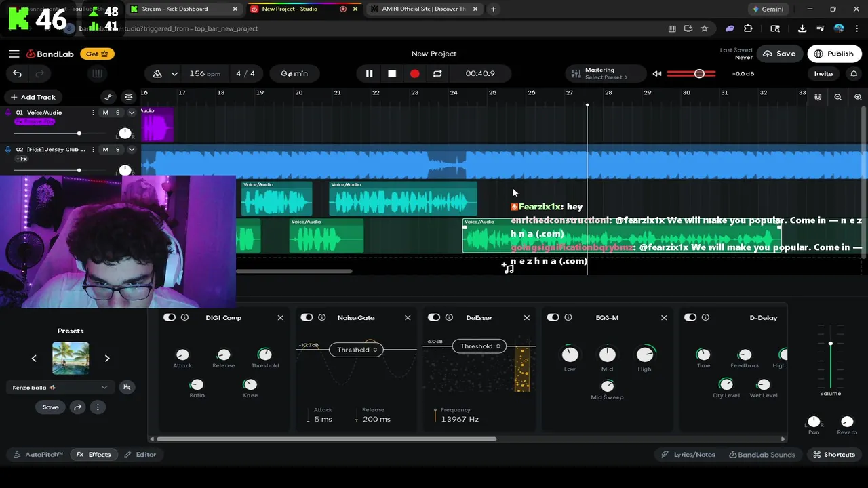Expand metronome dropdown arrow
This screenshot has width=868, height=488.
pyautogui.click(x=174, y=74)
